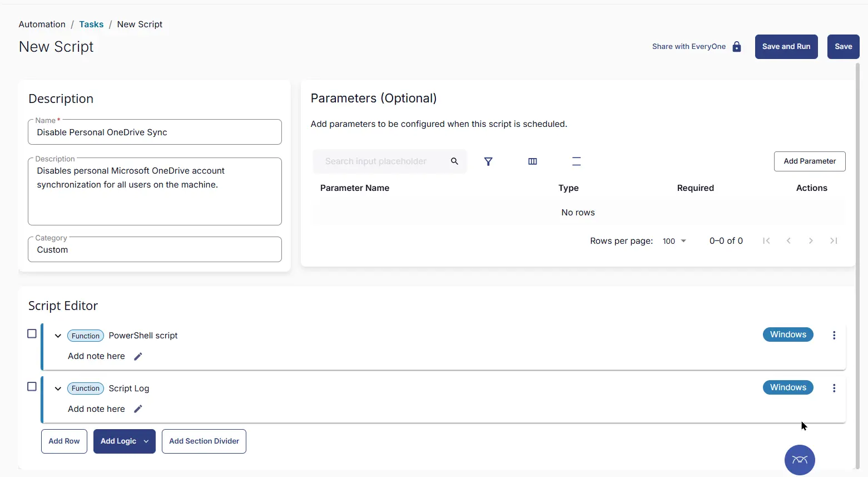This screenshot has height=477, width=868.
Task: Click Share with EveryOne link
Action: (x=689, y=47)
